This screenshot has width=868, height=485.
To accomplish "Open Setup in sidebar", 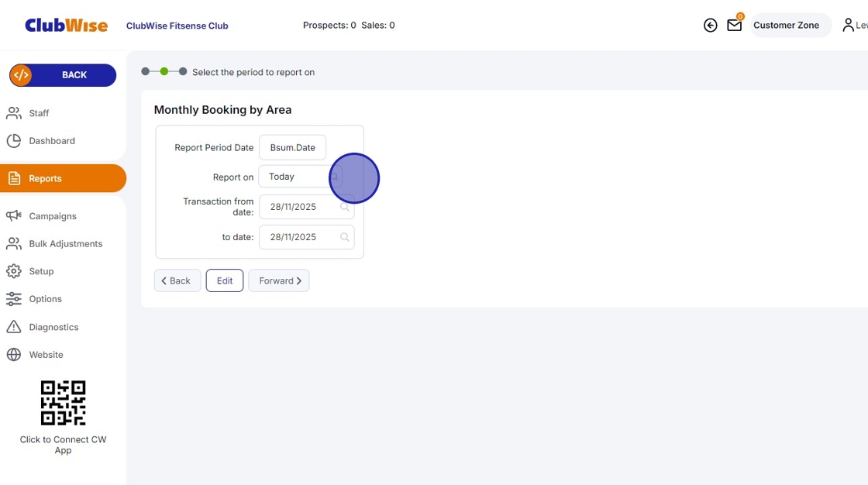I will tap(41, 271).
